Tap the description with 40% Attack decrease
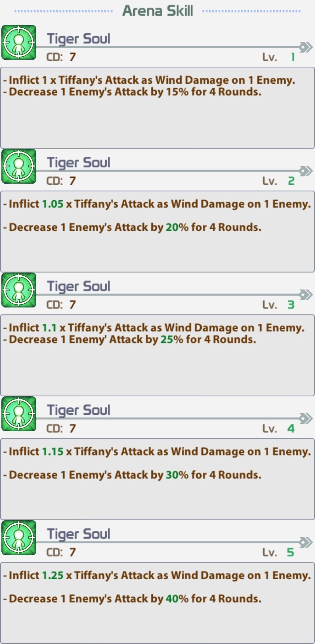 point(157,603)
